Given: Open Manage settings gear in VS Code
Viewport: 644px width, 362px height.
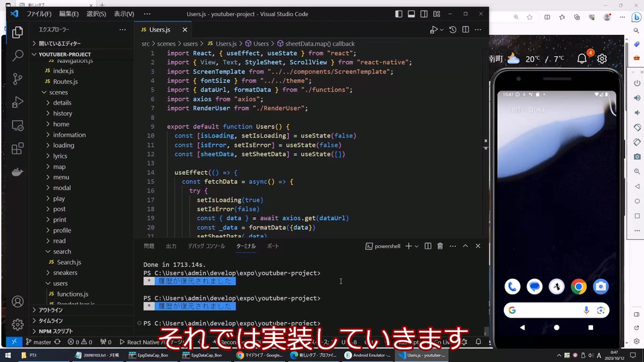Looking at the screenshot, I should coord(17,324).
